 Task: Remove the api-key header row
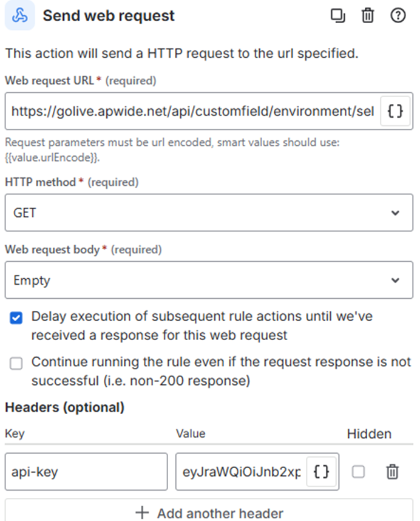[393, 471]
